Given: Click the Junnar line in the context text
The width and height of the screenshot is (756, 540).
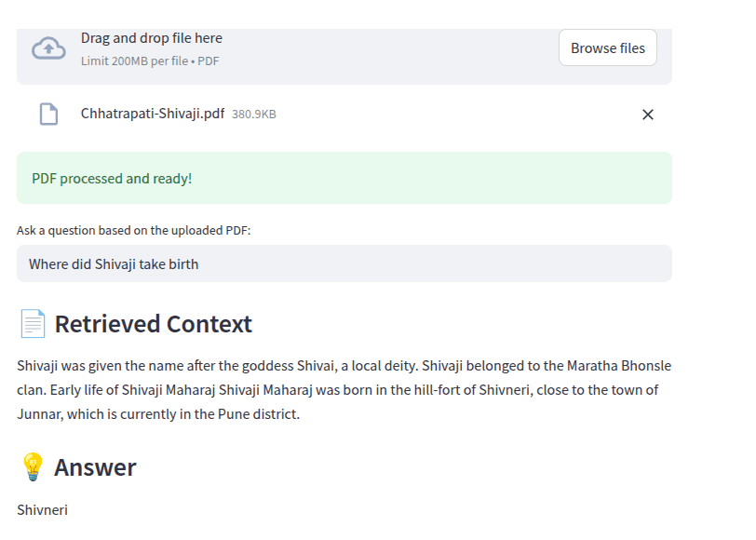Looking at the screenshot, I should pos(158,414).
